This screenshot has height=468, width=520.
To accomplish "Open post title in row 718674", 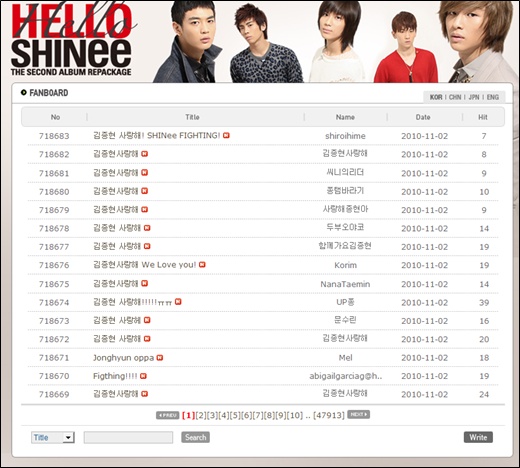I will 132,302.
